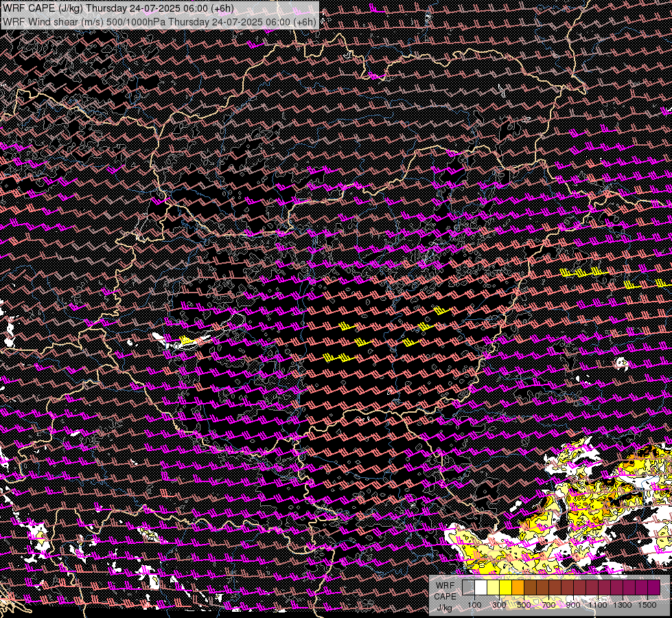Click the J/kg unit label in legend
672x618 pixels.
444,608
